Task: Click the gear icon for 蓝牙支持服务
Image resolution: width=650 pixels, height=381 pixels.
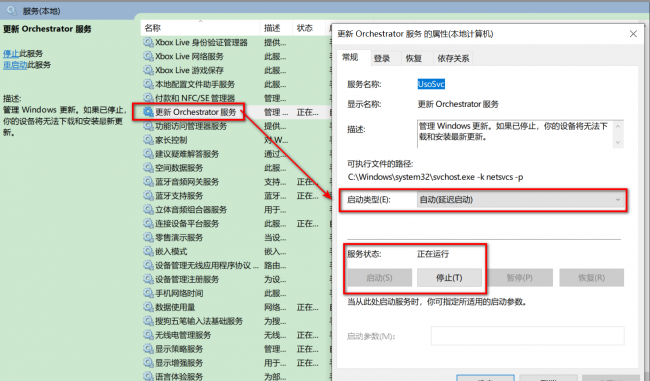Action: 148,196
